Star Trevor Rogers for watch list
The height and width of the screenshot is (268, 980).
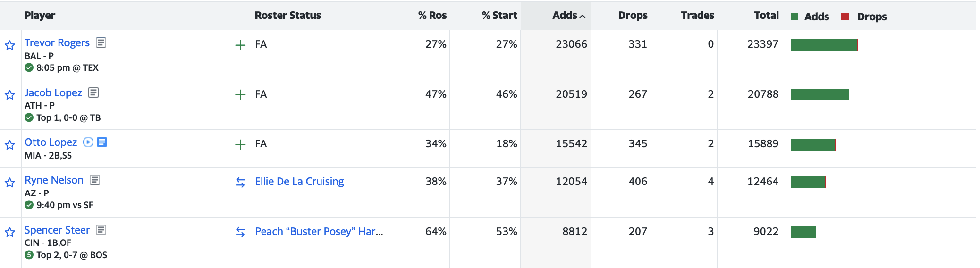pos(10,45)
